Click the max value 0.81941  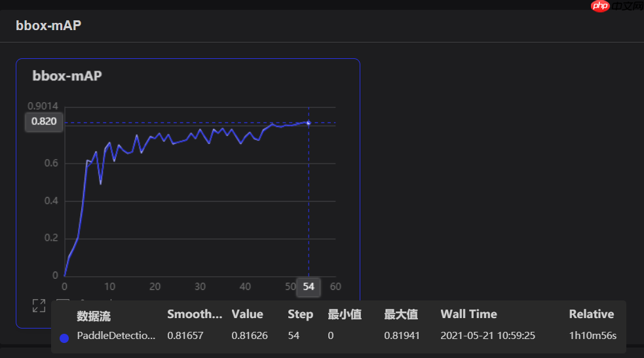pos(402,336)
